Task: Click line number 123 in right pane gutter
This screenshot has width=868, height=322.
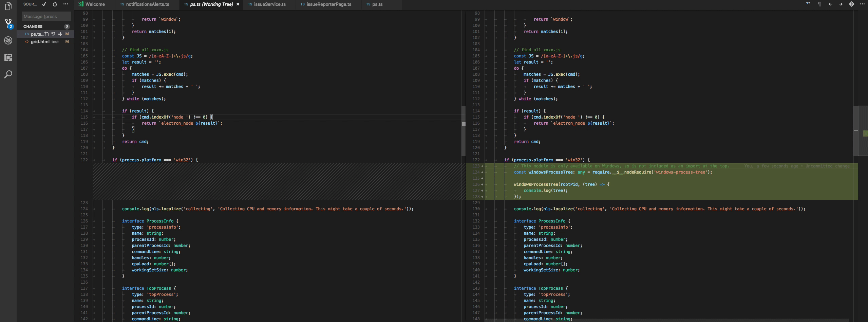Action: tap(476, 166)
